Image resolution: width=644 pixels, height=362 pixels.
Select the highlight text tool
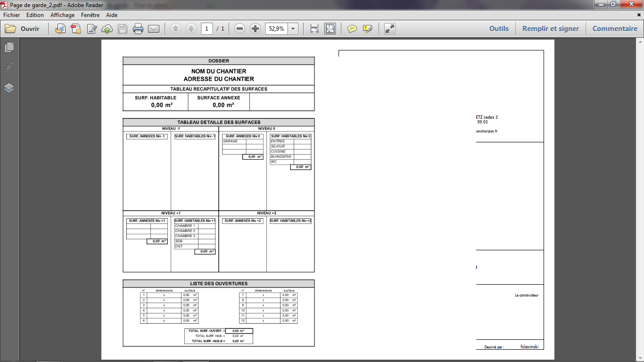368,29
